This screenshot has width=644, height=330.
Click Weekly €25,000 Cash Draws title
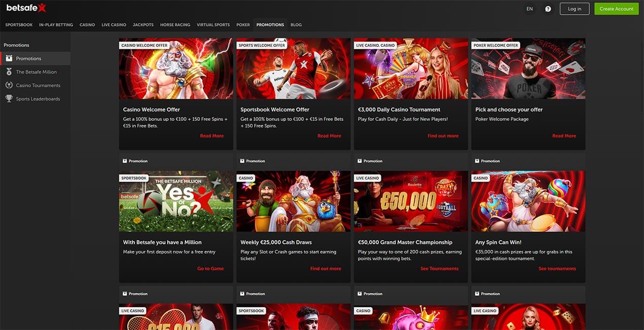(x=276, y=242)
